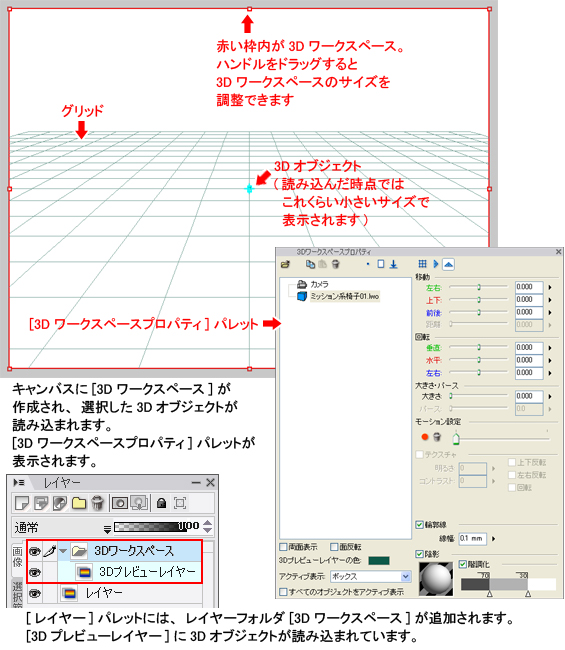Screen dimensions: 565x650
Task: Click the third half-shaded layer icon in レイヤー toolbar
Action: click(x=60, y=503)
